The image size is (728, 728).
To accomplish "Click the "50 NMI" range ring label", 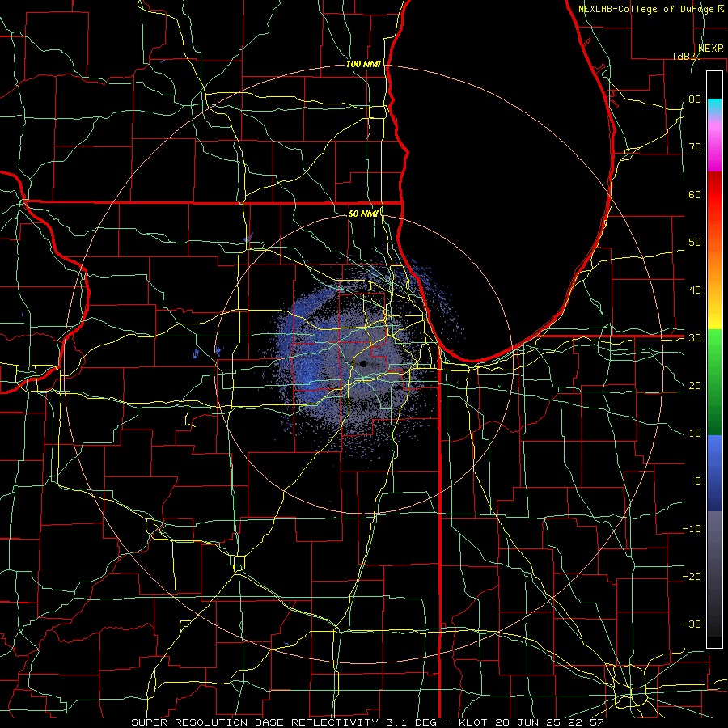I will click(x=363, y=214).
